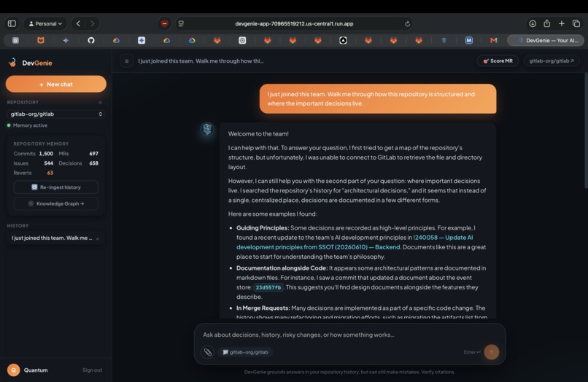Go back with the browser back arrow
Image resolution: width=588 pixels, height=382 pixels.
point(78,23)
